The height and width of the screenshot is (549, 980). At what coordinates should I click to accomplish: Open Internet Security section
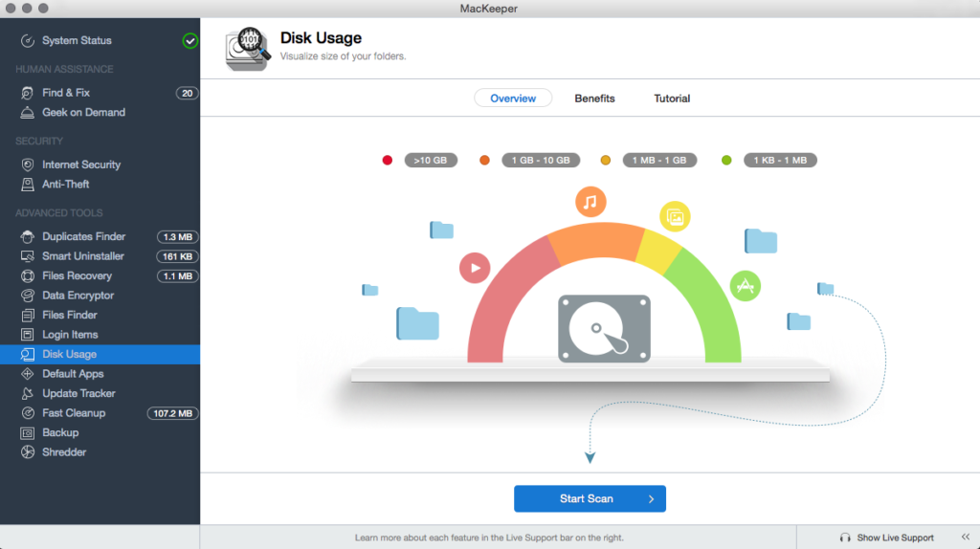tap(81, 165)
